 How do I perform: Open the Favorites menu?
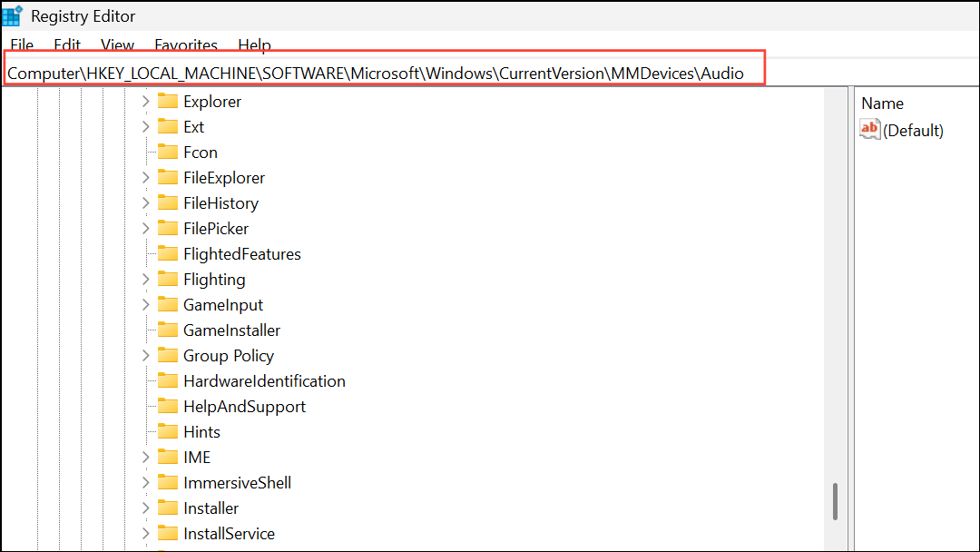pos(186,45)
